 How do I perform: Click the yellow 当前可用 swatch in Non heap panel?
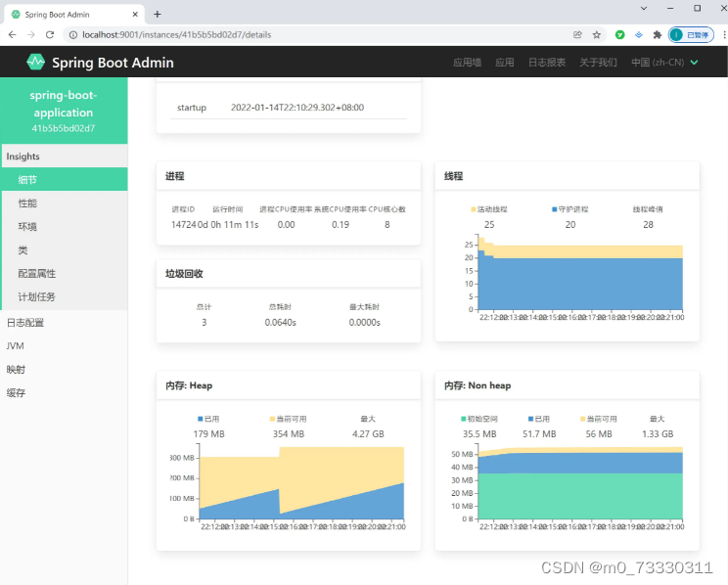tap(582, 419)
